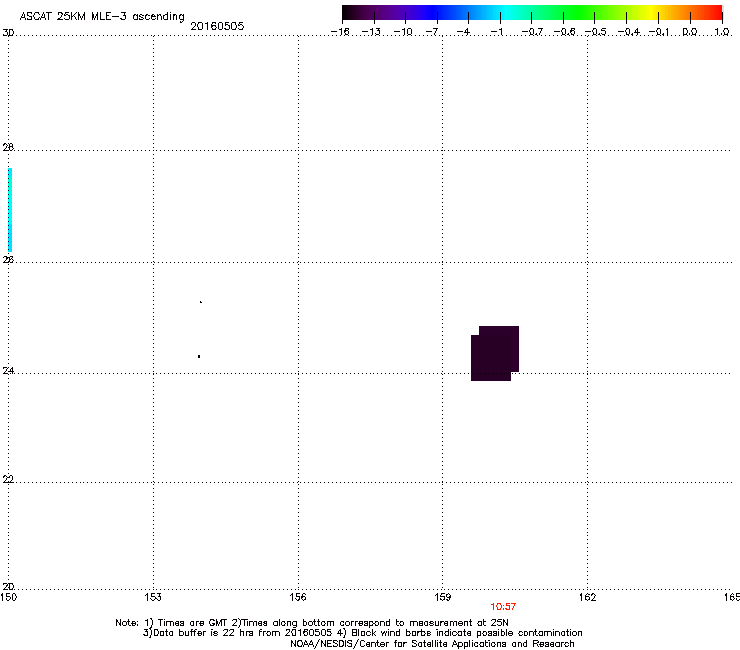This screenshot has height=650, width=740.
Task: Click the -0.4 color scale label
Action: 629,32
